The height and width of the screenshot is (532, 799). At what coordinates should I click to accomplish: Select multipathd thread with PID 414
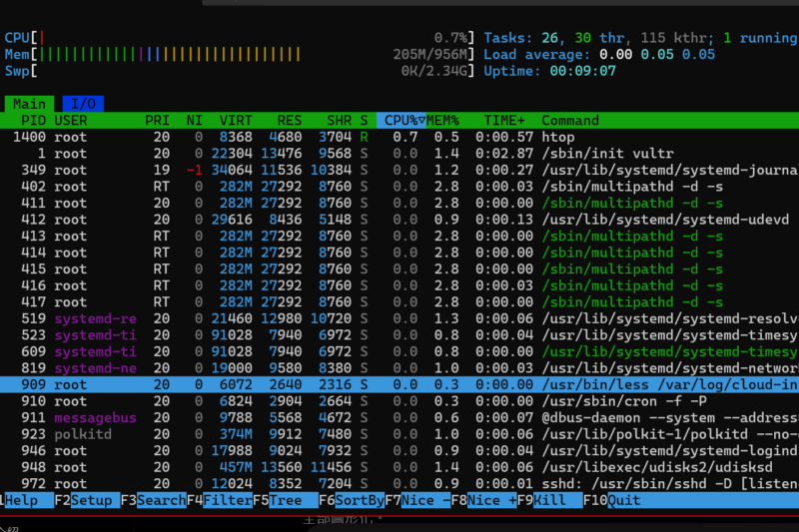[x=399, y=253]
